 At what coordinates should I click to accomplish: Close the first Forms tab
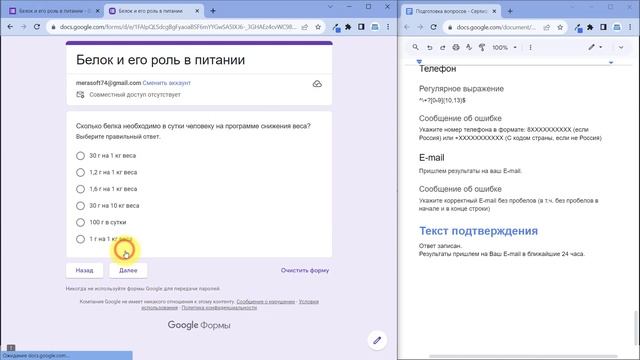[98, 11]
